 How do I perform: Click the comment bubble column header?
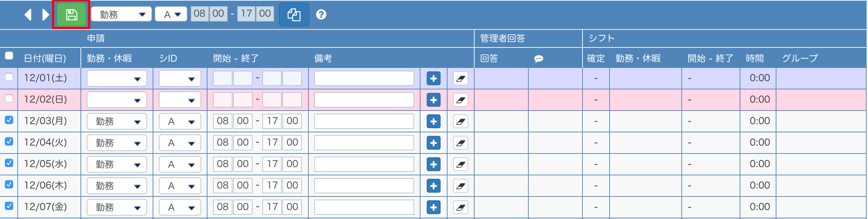[x=538, y=59]
